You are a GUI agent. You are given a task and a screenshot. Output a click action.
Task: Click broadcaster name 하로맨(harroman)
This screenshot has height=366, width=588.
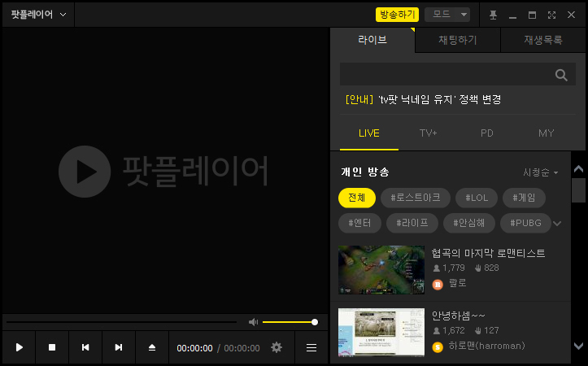(x=487, y=346)
